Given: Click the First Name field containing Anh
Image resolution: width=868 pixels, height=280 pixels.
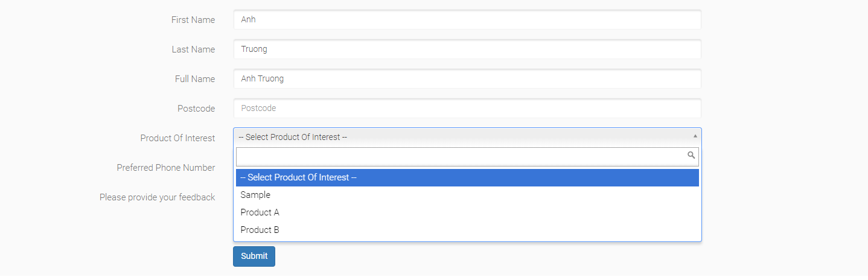Looking at the screenshot, I should (467, 20).
